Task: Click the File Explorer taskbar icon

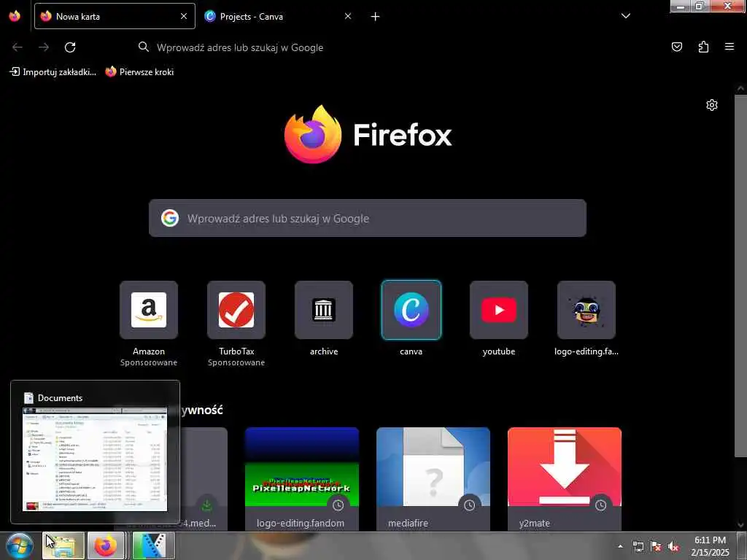Action: 63,545
